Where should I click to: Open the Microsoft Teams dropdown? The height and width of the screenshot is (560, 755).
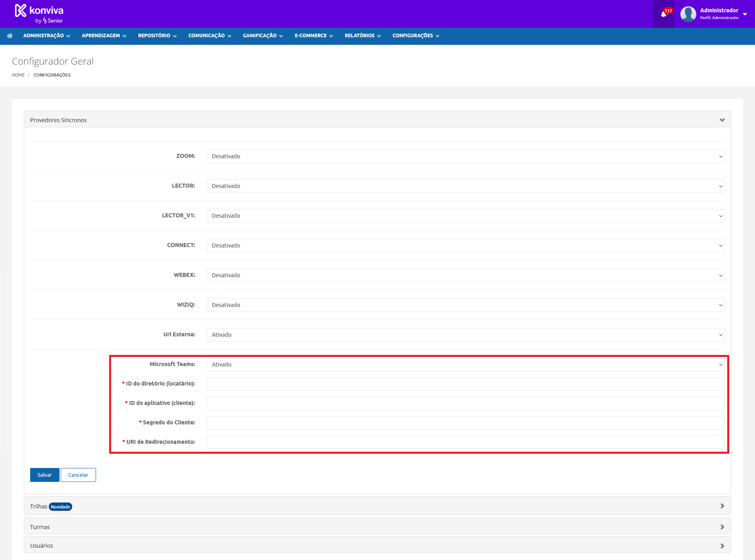click(465, 364)
